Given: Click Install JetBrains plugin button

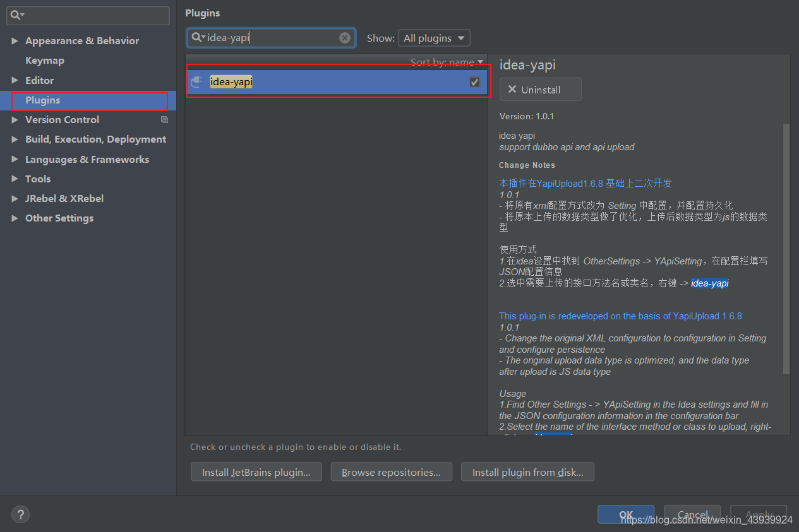Looking at the screenshot, I should pyautogui.click(x=256, y=472).
